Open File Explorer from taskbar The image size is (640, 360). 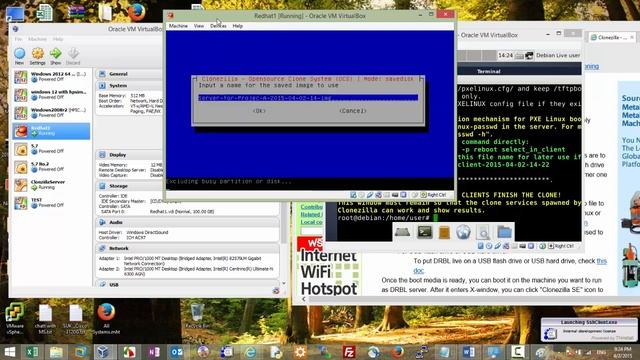[56, 352]
